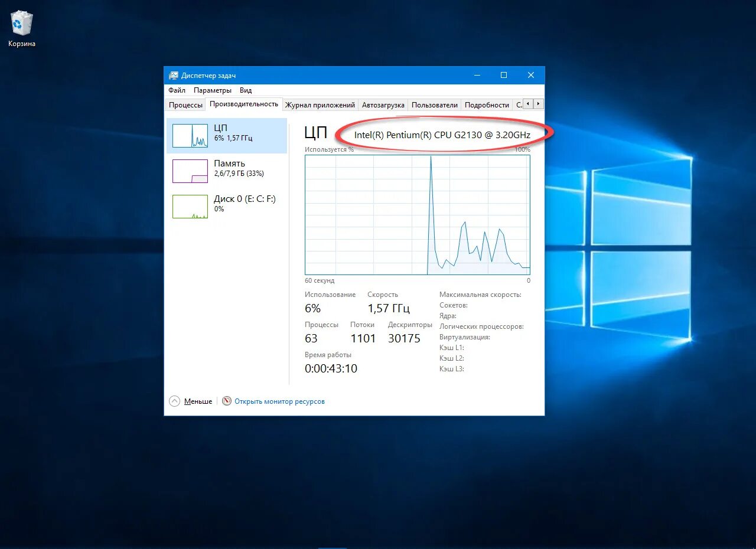The image size is (756, 549).
Task: Click the 60 секунд graph axis label
Action: click(x=320, y=280)
